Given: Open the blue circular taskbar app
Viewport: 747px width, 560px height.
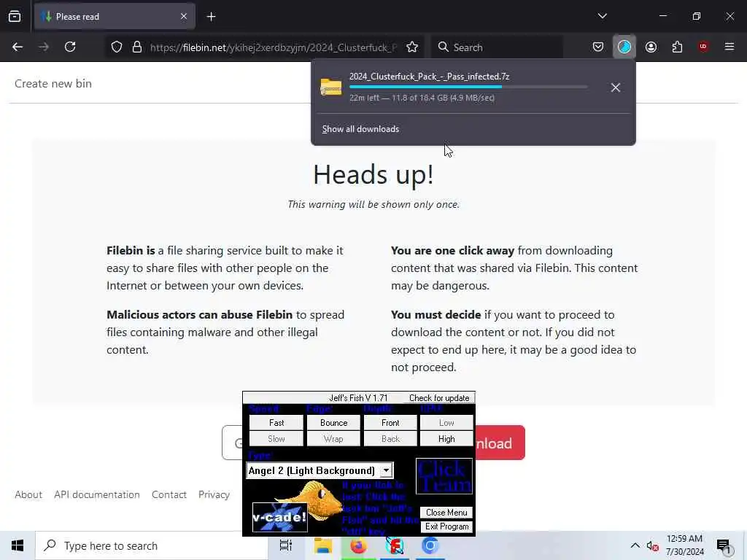Looking at the screenshot, I should coord(430,545).
